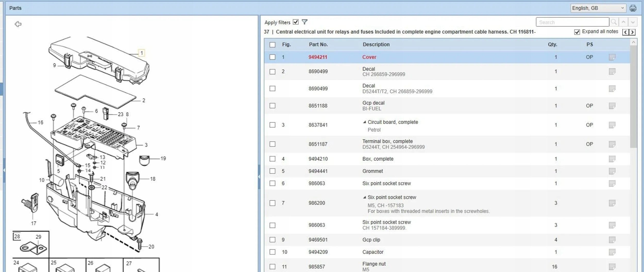Go to next search result arrow

633,22
